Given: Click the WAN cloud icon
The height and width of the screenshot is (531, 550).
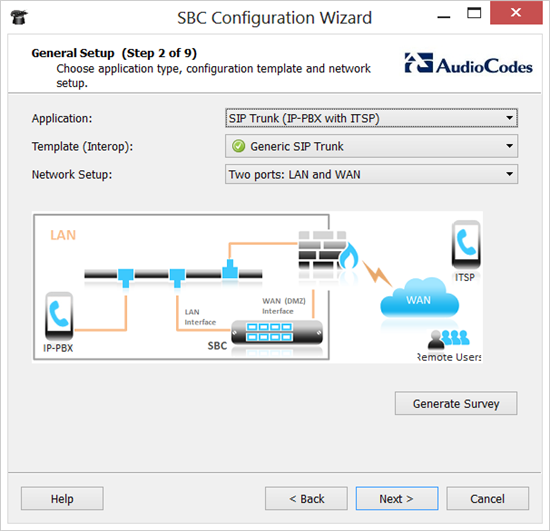Looking at the screenshot, I should click(419, 298).
